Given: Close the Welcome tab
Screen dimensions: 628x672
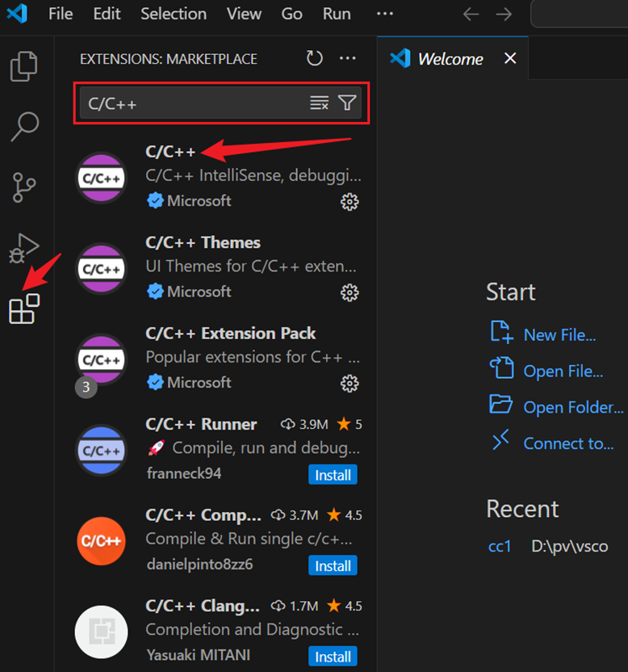Looking at the screenshot, I should (510, 58).
